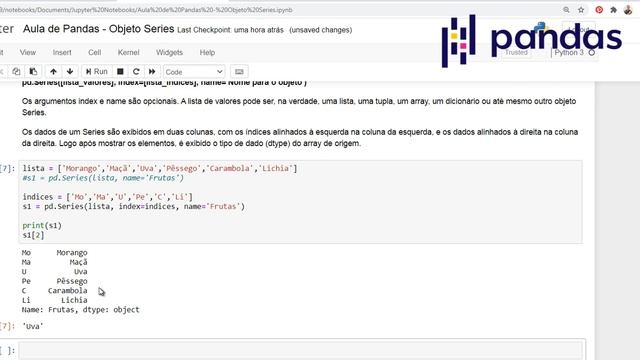The width and height of the screenshot is (640, 360).
Task: Rename notebook title Aula de Pandas
Action: [98, 29]
